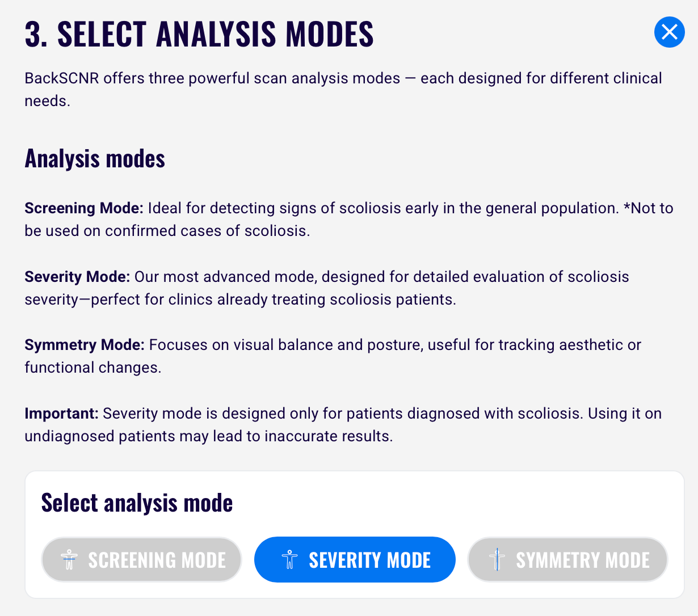Choose Symmetry Mode for posture tracking
The width and height of the screenshot is (698, 616).
[567, 560]
